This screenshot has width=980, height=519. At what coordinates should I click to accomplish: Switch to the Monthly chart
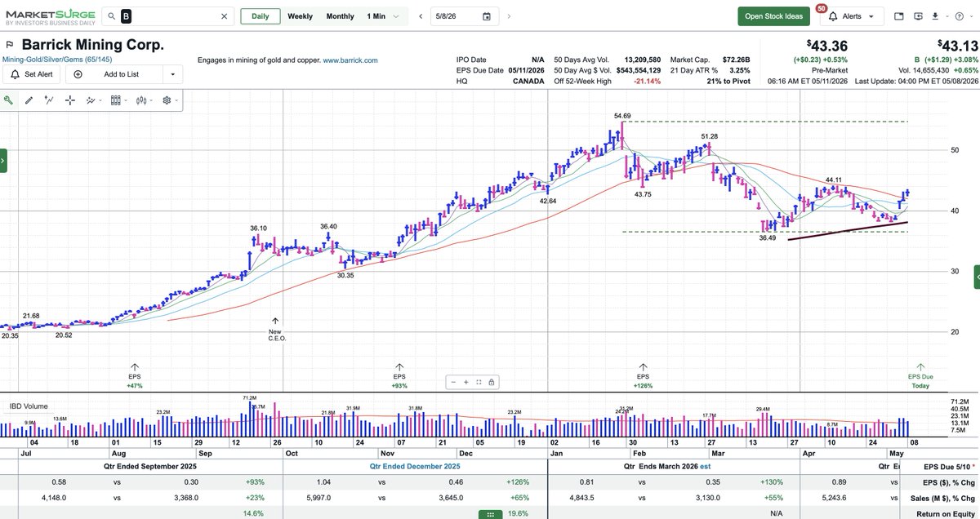[340, 16]
